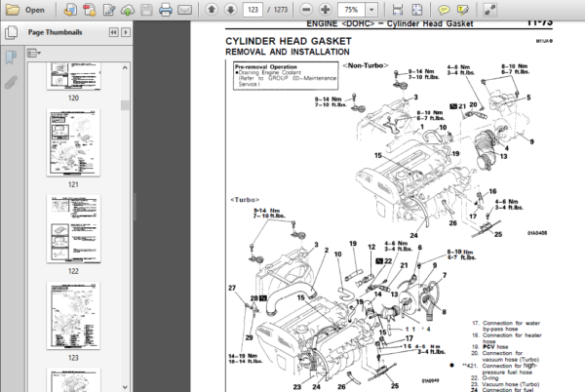Click the fit one full page icon
585x392 pixels.
pos(416,10)
